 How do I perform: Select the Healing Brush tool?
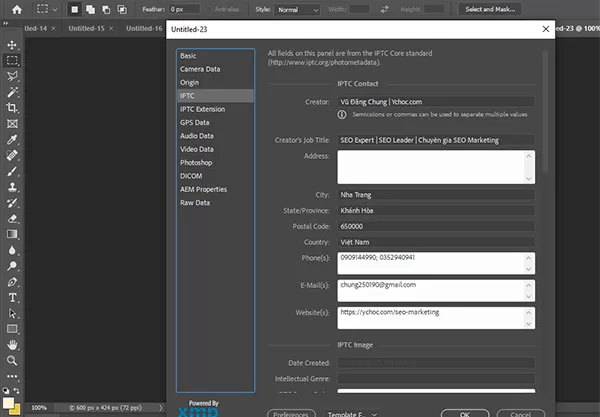[x=12, y=155]
